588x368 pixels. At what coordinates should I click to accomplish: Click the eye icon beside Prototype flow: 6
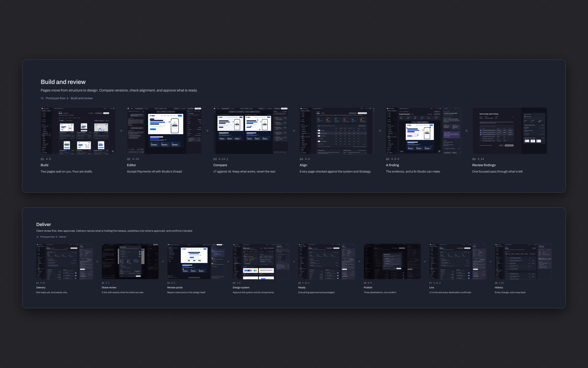click(37, 237)
